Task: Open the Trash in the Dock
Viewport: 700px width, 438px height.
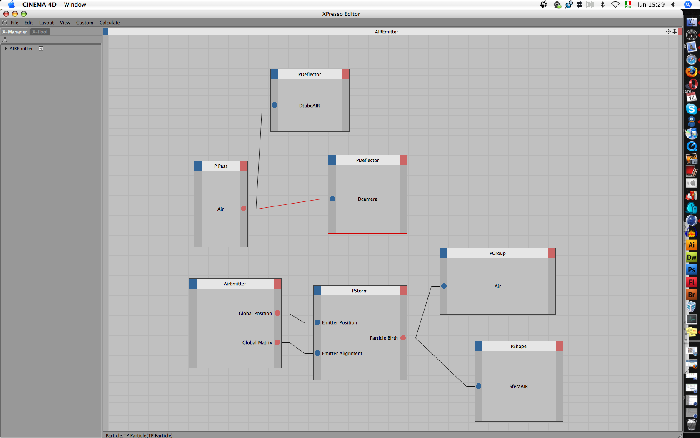Action: [x=692, y=423]
